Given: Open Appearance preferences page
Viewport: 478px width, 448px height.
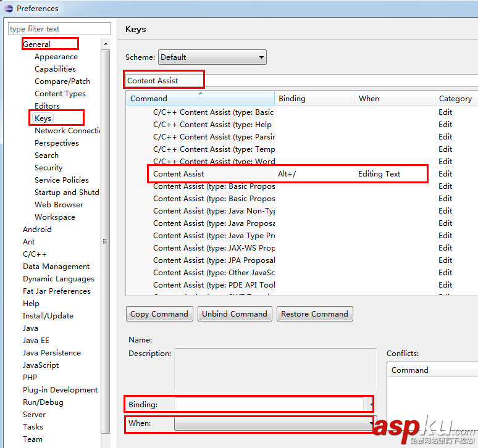Looking at the screenshot, I should [56, 57].
